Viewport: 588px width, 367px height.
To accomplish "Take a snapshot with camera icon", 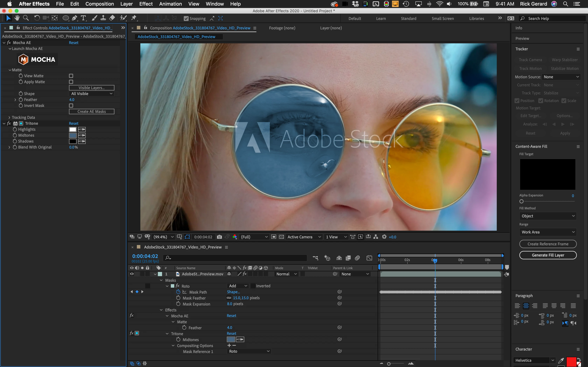I will [219, 237].
